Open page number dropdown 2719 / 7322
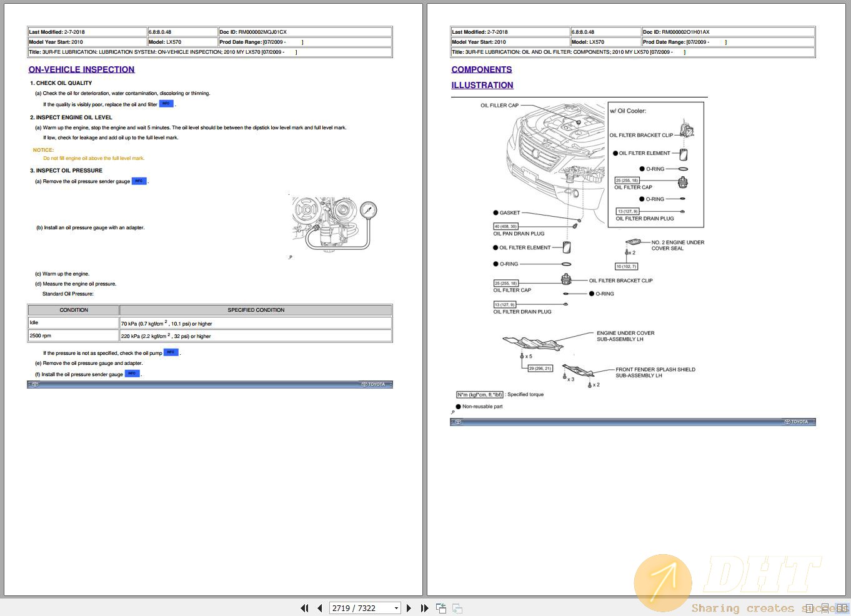The height and width of the screenshot is (616, 851). [396, 608]
